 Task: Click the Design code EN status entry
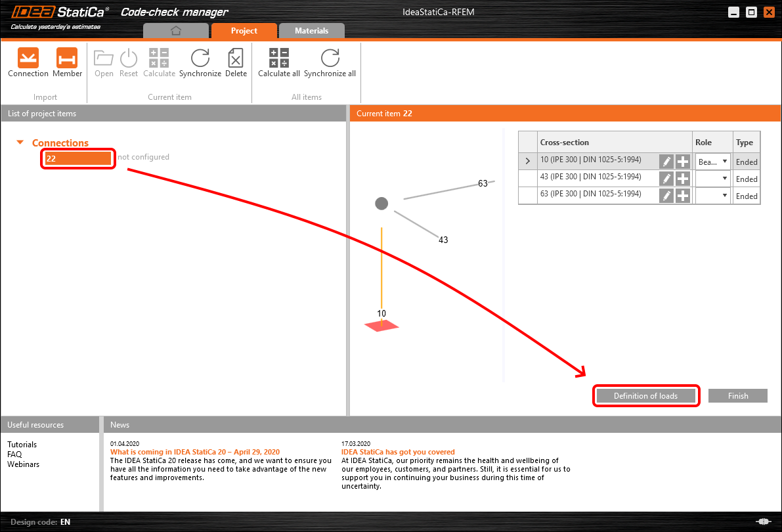[41, 522]
